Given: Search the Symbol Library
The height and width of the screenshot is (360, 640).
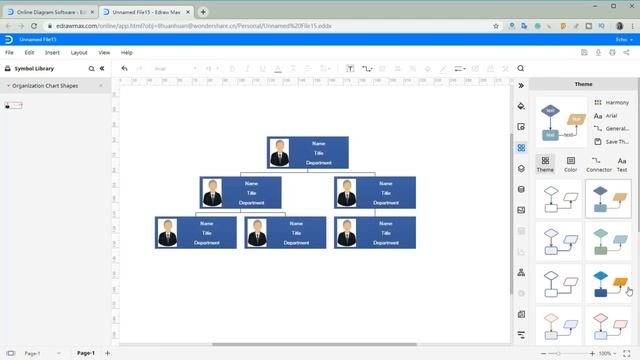Looking at the screenshot, I should coord(91,69).
